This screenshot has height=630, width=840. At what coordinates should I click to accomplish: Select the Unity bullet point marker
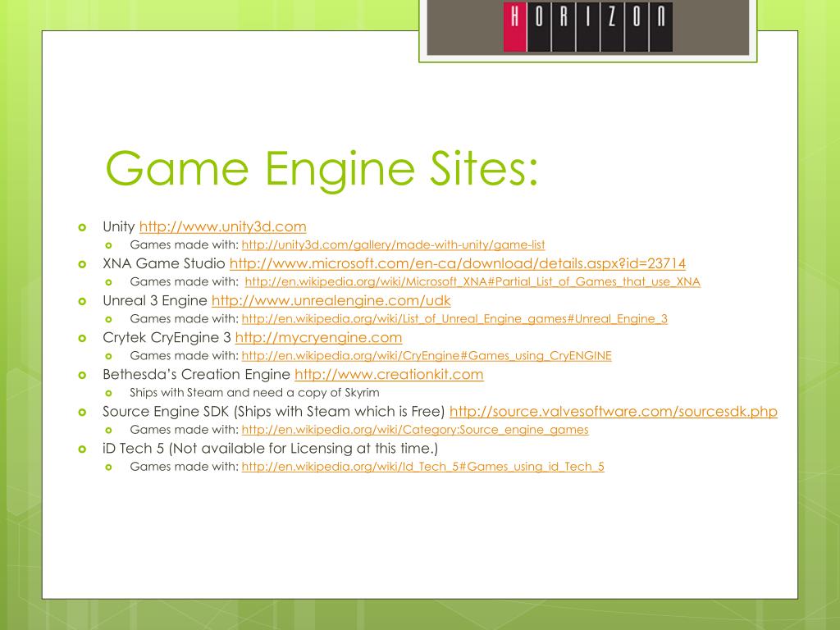(82, 228)
